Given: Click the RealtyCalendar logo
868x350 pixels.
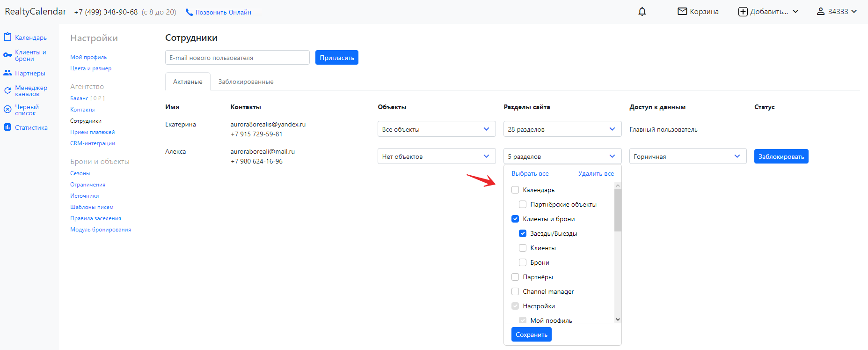Looking at the screenshot, I should tap(36, 11).
